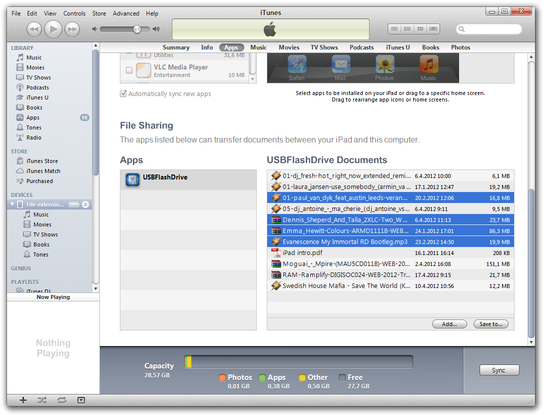Toggle the artwork viewer button
The height and width of the screenshot is (415, 544).
tap(81, 400)
